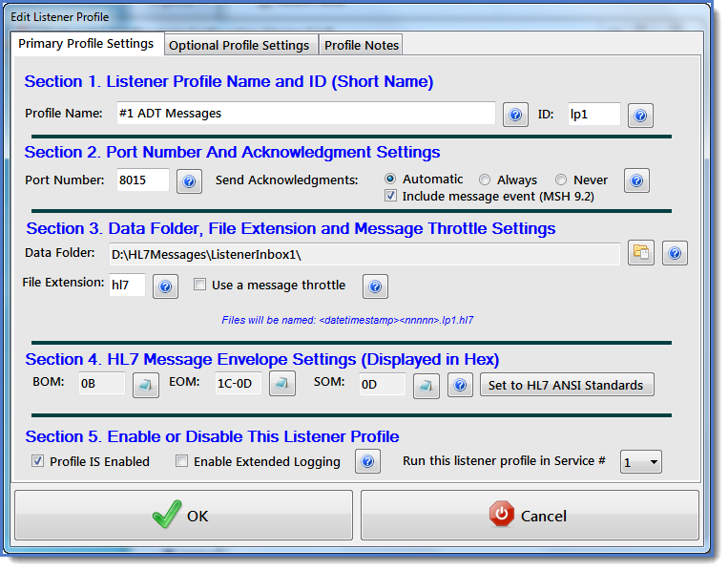Image resolution: width=728 pixels, height=571 pixels.
Task: Enable the Use a message throttle checkbox
Action: (x=199, y=285)
